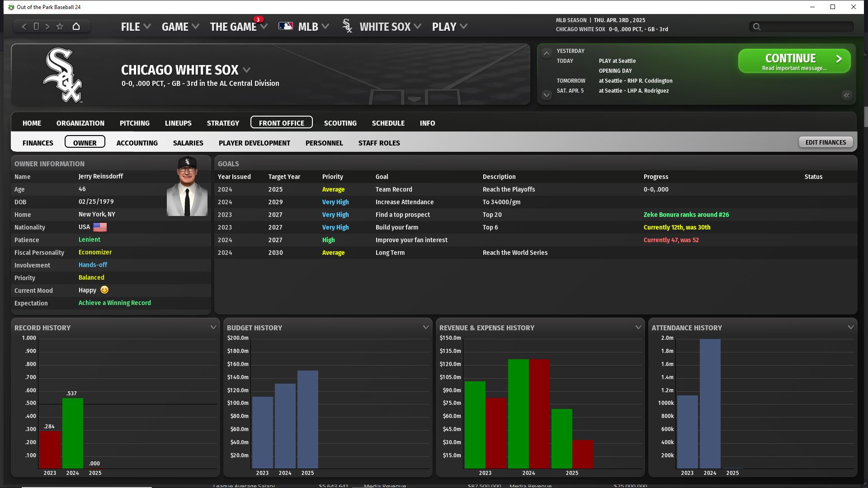
Task: Open the Record History chart dropdown
Action: [213, 327]
